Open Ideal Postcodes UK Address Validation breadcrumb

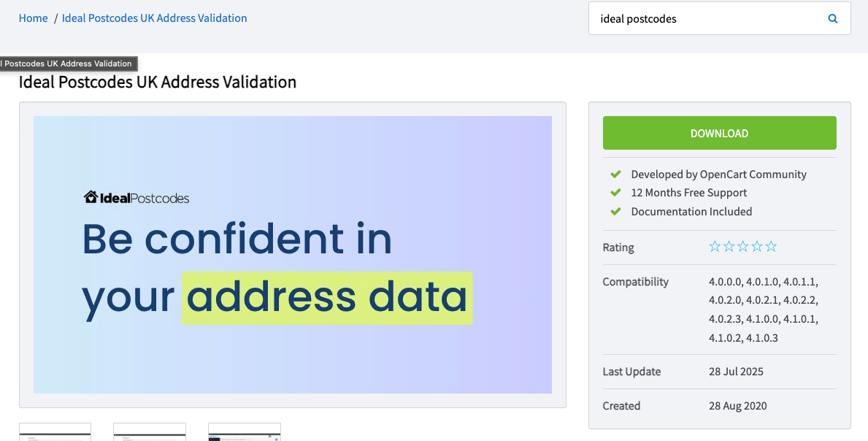155,18
